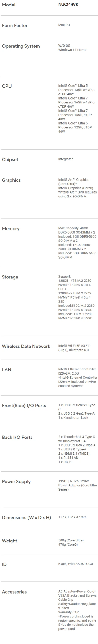Select the Form Factor row label

pyautogui.click(x=15, y=25)
